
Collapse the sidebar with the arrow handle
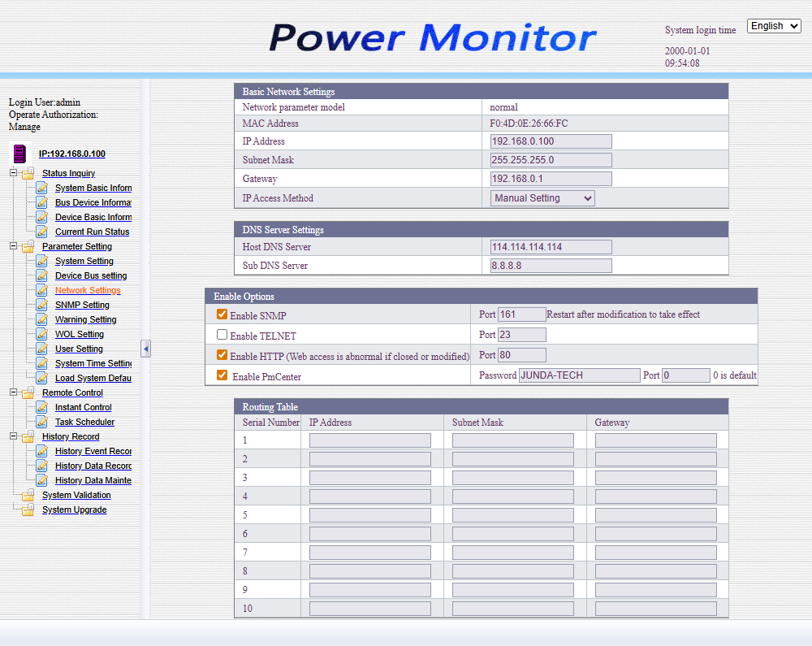[x=145, y=349]
